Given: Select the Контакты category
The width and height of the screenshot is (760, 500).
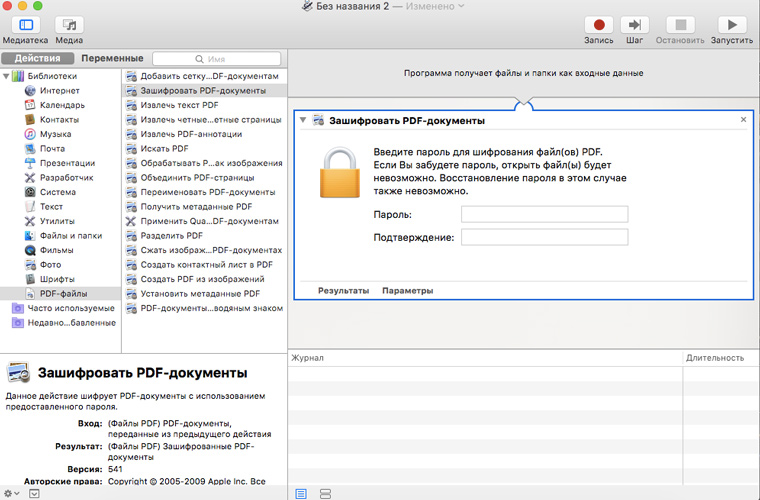Looking at the screenshot, I should tap(59, 120).
